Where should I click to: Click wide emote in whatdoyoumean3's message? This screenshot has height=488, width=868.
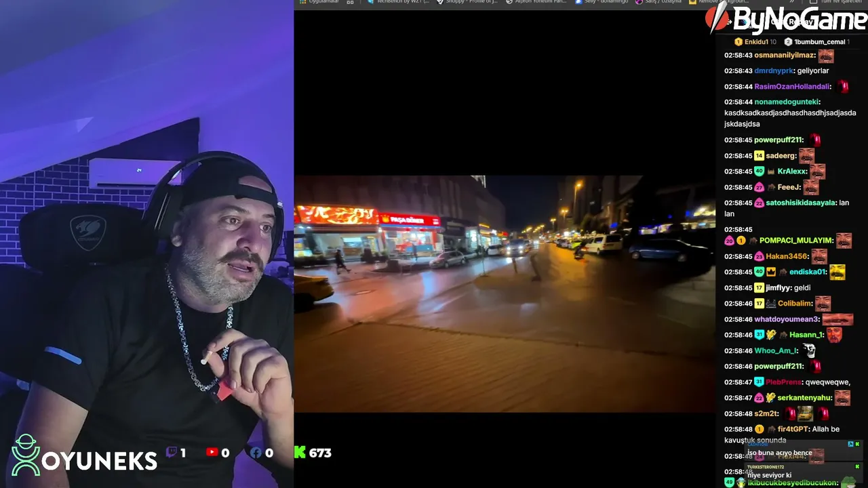point(837,319)
